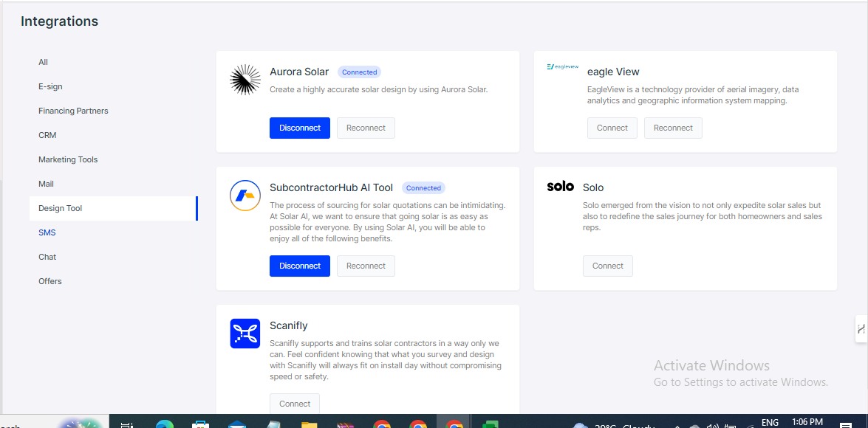Open Microsoft Edge from the taskbar
Viewport: 868px width, 428px height.
coord(165,425)
